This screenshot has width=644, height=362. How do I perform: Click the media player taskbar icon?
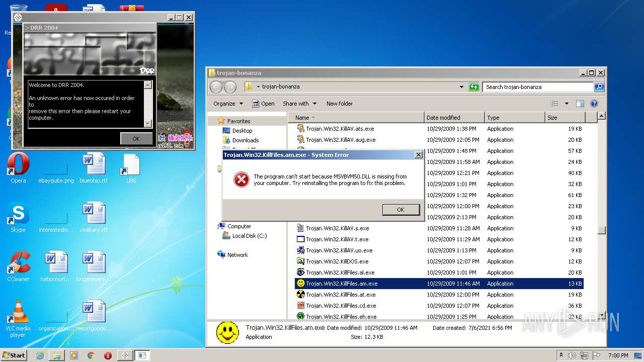[x=74, y=355]
